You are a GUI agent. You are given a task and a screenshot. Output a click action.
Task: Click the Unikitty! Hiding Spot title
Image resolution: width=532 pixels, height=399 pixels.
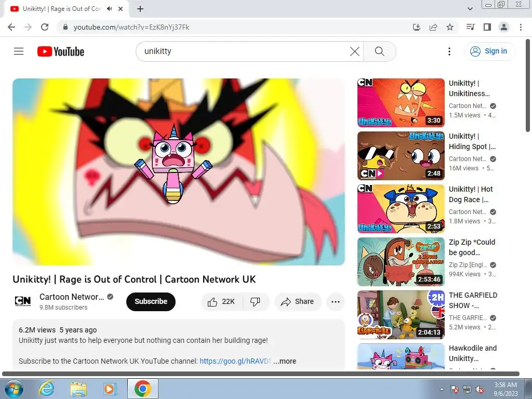click(x=472, y=141)
